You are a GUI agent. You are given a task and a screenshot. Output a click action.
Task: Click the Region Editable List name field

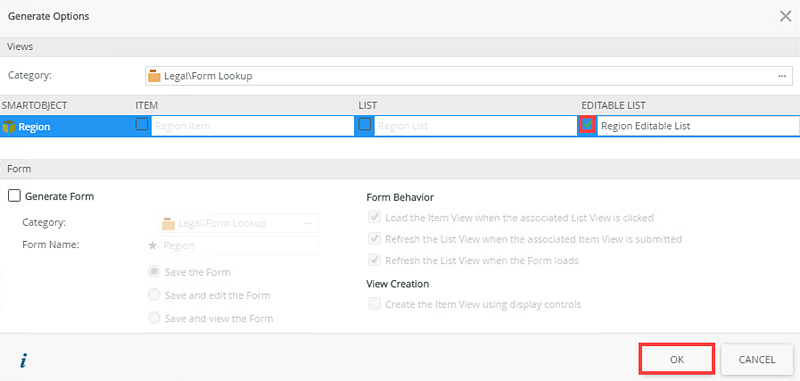698,126
